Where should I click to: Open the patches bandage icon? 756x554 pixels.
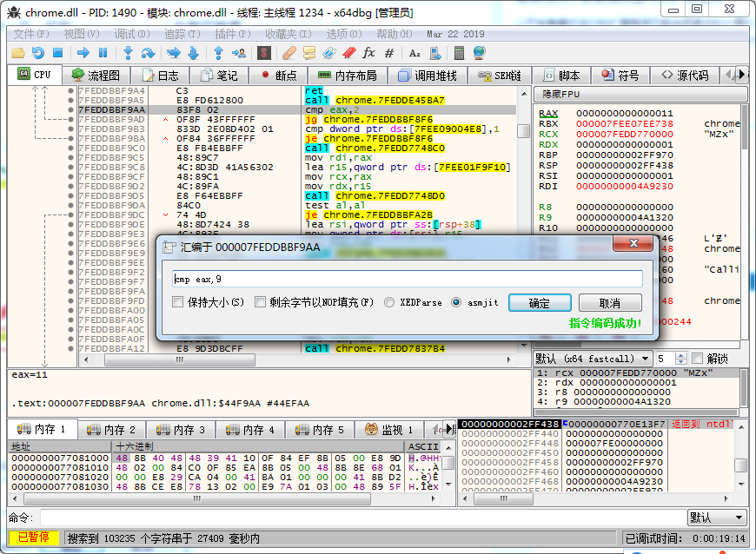[x=288, y=53]
